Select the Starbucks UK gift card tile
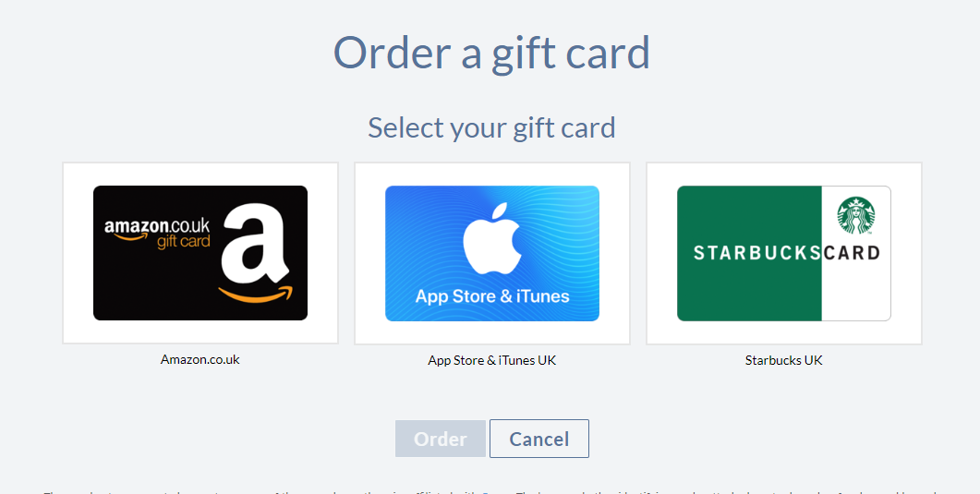The height and width of the screenshot is (494, 980). tap(784, 253)
